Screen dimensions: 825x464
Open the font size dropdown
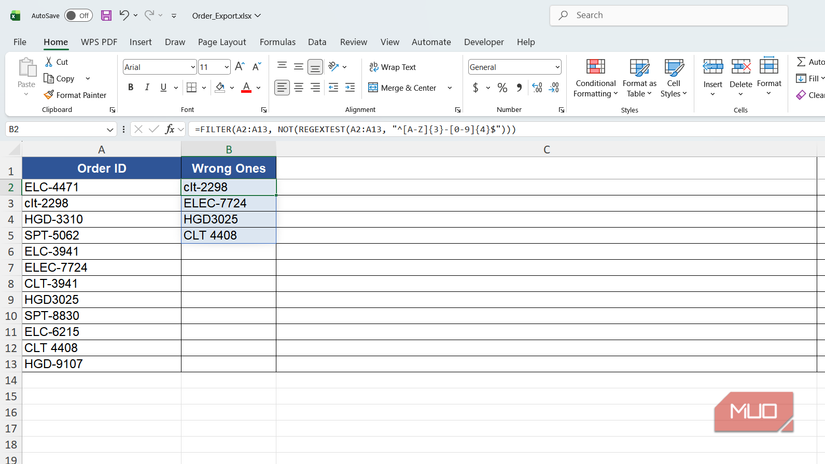[226, 67]
